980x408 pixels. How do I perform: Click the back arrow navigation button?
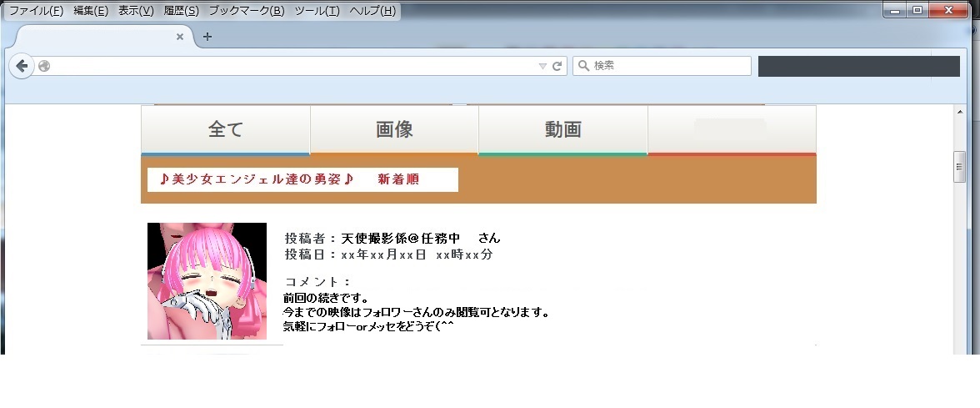tap(22, 67)
